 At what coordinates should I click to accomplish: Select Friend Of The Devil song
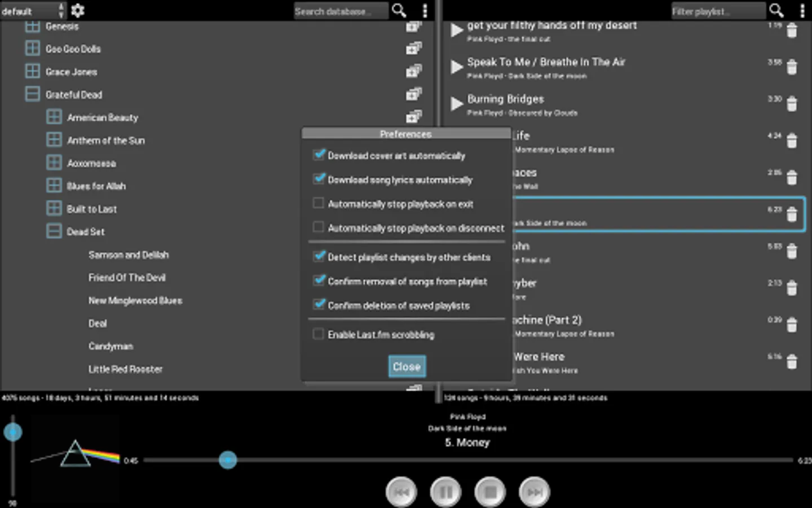[127, 277]
